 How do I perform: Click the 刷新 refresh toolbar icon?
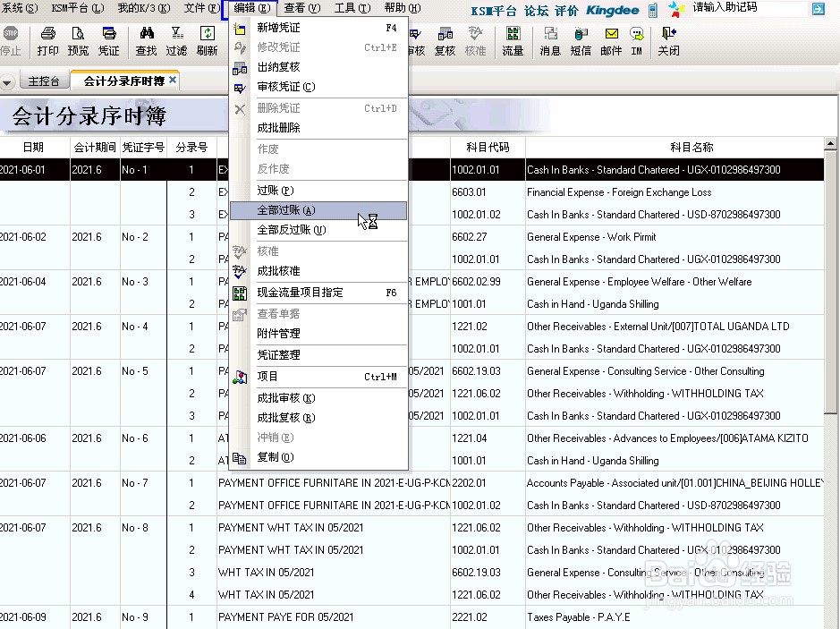click(207, 41)
